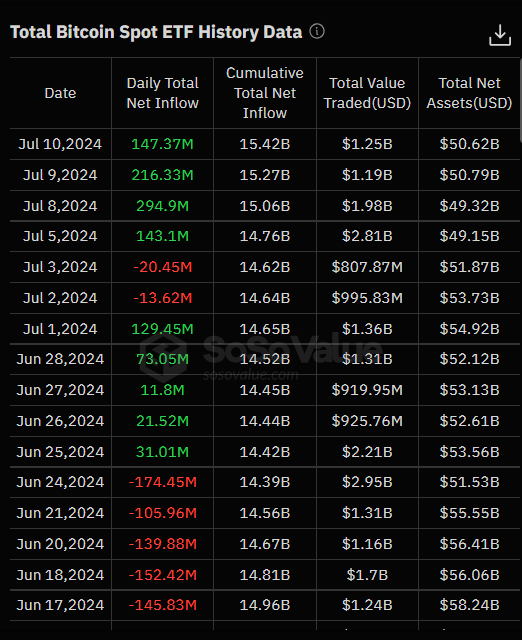The width and height of the screenshot is (522, 640).
Task: Click the download data icon
Action: coord(500,35)
